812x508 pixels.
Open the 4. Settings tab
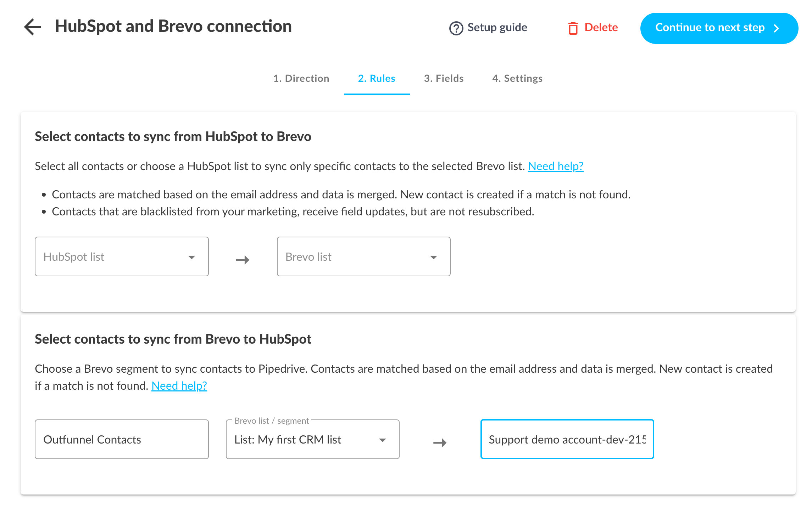pos(517,78)
